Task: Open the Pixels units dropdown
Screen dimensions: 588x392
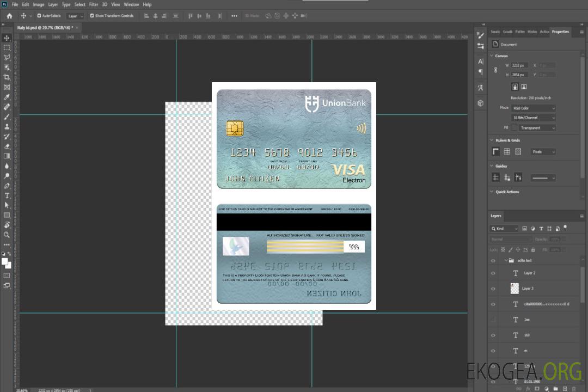Action: pyautogui.click(x=543, y=152)
